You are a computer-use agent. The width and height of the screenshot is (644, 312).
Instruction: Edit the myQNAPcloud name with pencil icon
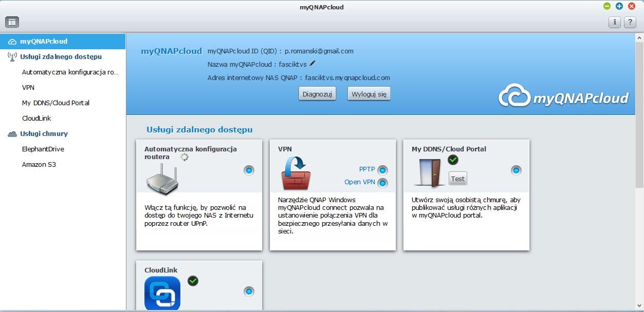312,64
